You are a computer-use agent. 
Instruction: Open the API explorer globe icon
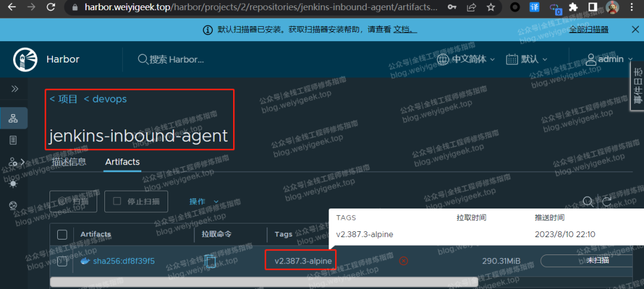[13, 205]
